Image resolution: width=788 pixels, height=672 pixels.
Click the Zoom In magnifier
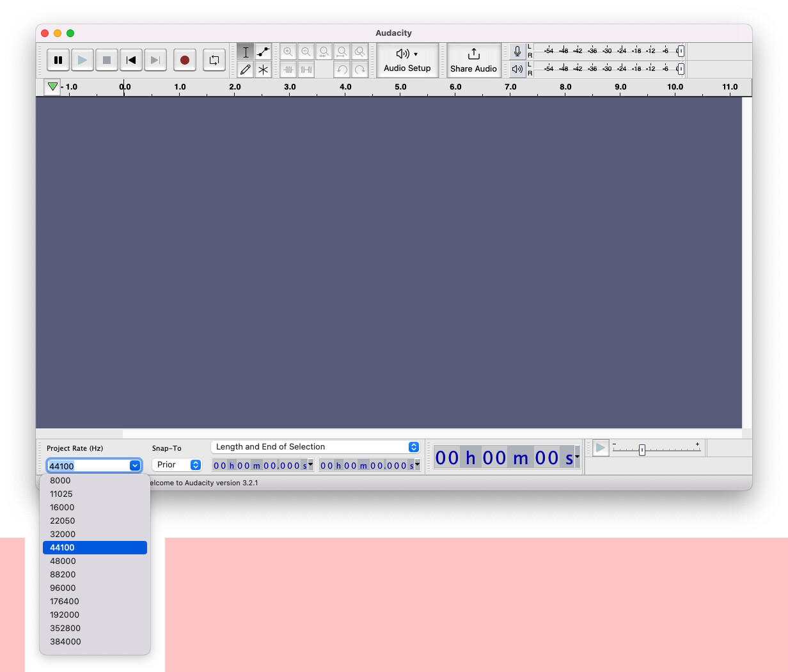[288, 52]
